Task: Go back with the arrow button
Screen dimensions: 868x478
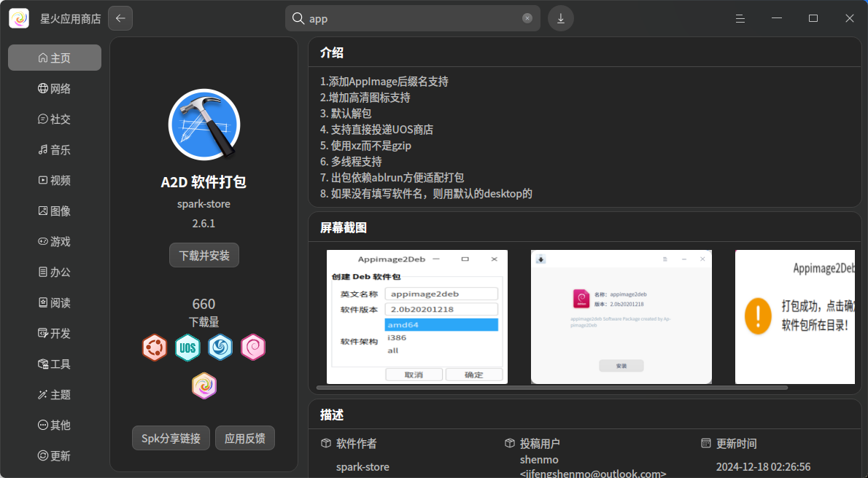Action: (x=120, y=18)
